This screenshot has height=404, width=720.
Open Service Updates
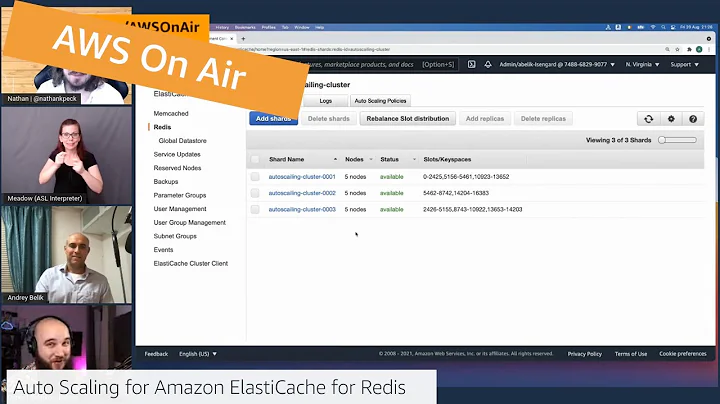(177, 154)
